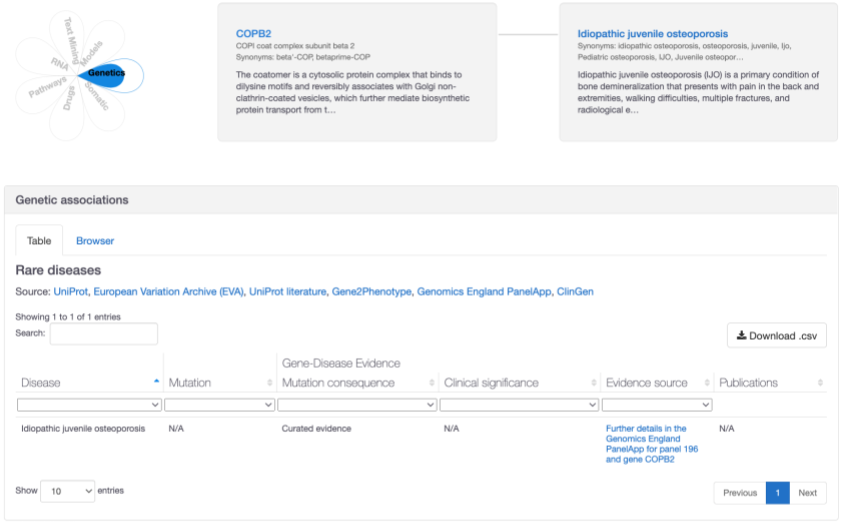Open the COPB2 gene link

253,34
